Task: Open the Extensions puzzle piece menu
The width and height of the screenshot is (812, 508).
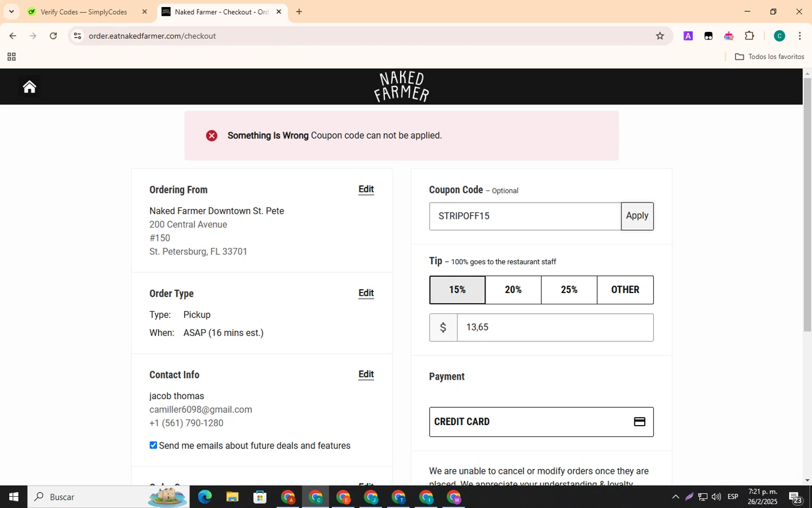Action: click(x=749, y=36)
